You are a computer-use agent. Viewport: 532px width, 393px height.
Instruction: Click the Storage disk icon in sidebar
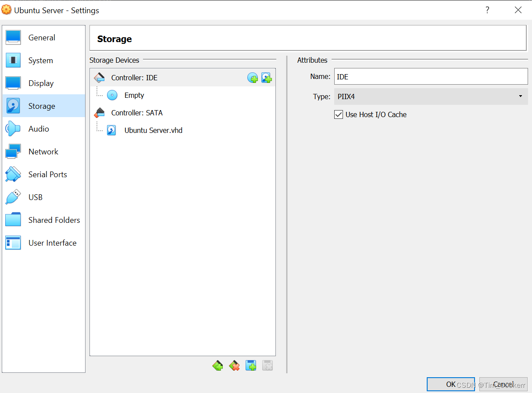(13, 106)
